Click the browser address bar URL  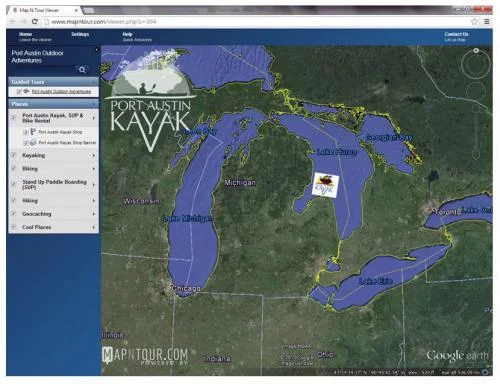104,22
